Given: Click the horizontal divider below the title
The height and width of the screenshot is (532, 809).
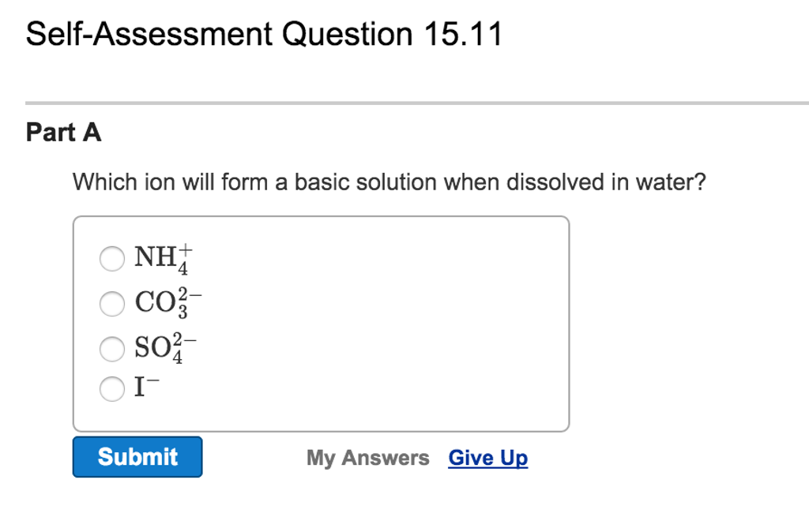Looking at the screenshot, I should (x=404, y=101).
